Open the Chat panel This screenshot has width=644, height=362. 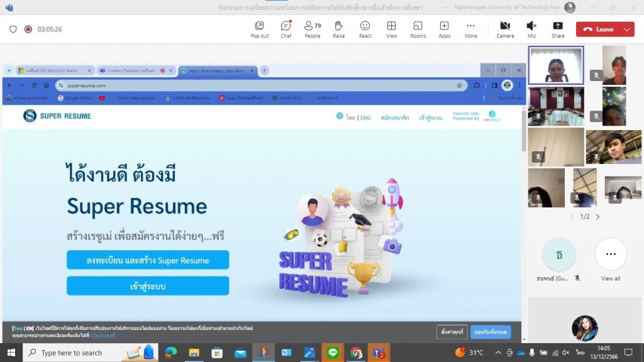(286, 29)
